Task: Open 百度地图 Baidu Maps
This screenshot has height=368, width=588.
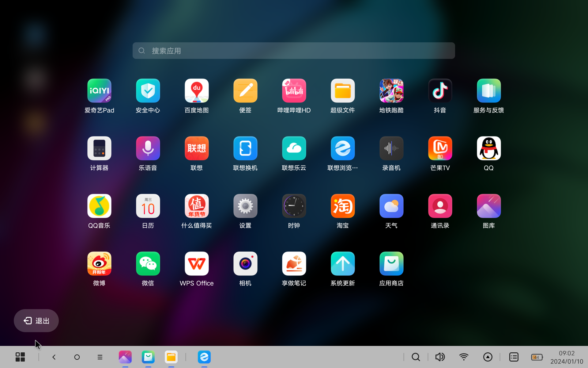Action: tap(197, 91)
